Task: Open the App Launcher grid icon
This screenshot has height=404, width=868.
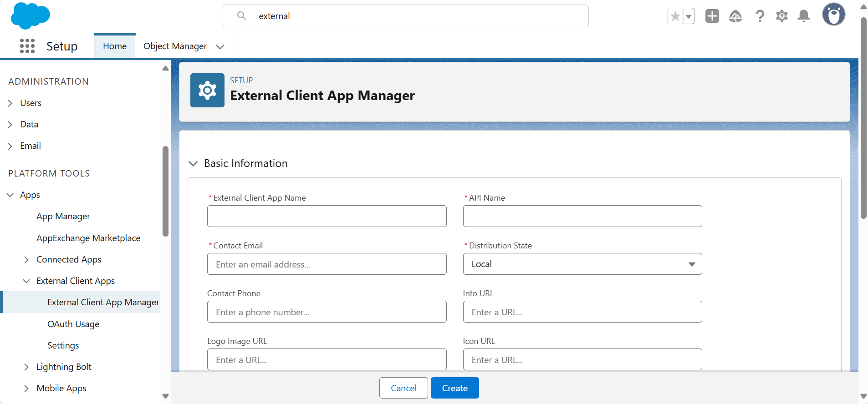Action: [27, 46]
